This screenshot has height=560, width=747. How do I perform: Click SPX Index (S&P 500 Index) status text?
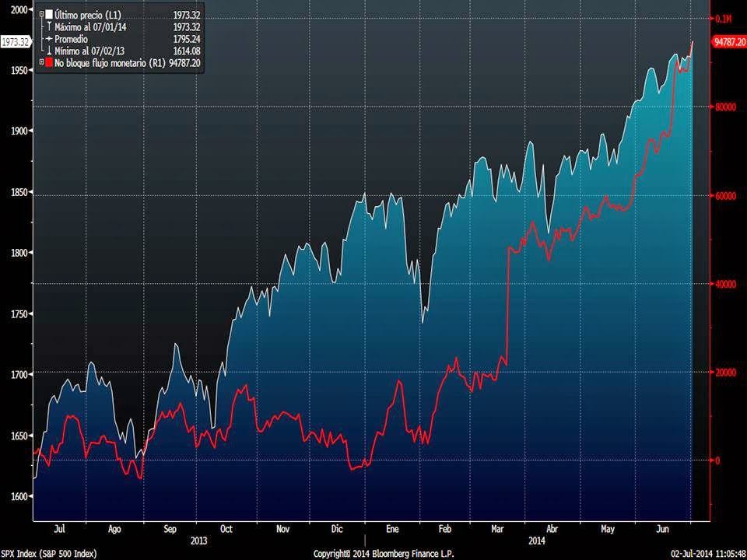coord(48,554)
